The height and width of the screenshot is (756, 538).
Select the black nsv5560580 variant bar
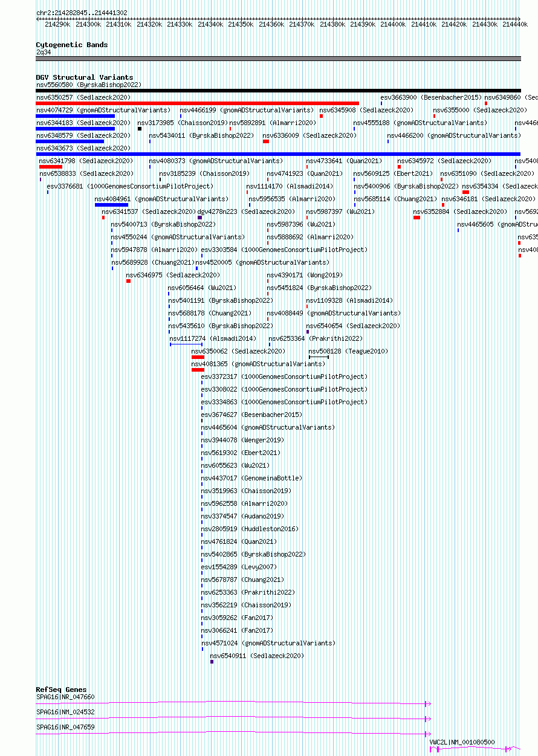[x=278, y=91]
